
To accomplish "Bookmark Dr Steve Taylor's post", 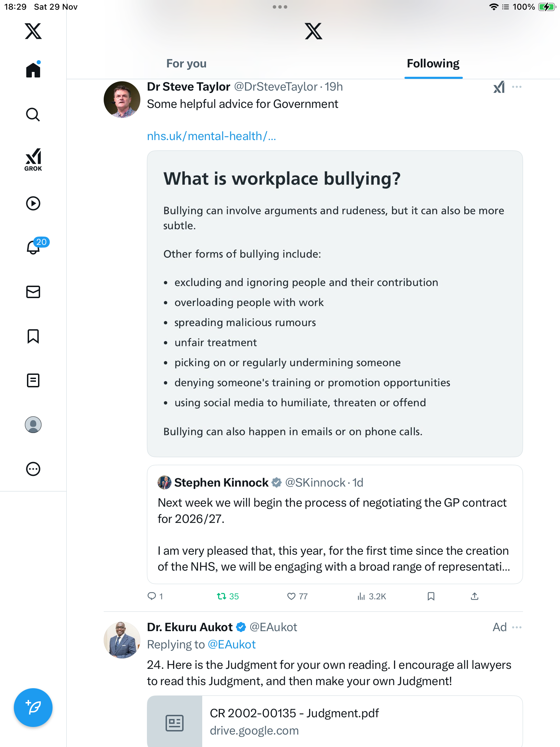I will (x=431, y=596).
